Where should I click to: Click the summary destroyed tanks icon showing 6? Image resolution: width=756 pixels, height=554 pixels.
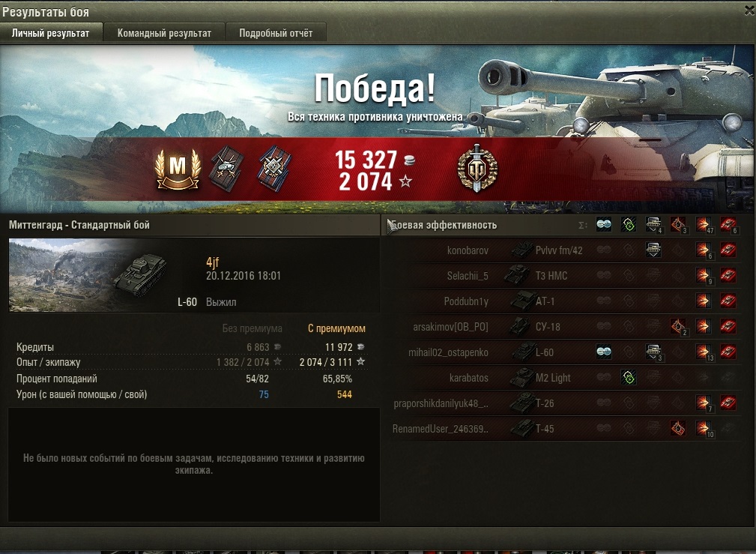click(x=728, y=224)
